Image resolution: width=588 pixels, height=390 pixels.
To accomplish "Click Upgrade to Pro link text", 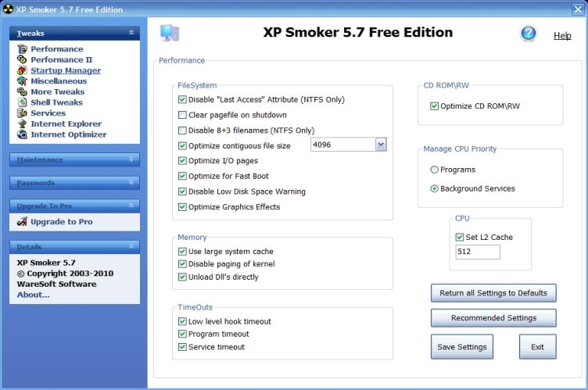I will click(x=62, y=222).
